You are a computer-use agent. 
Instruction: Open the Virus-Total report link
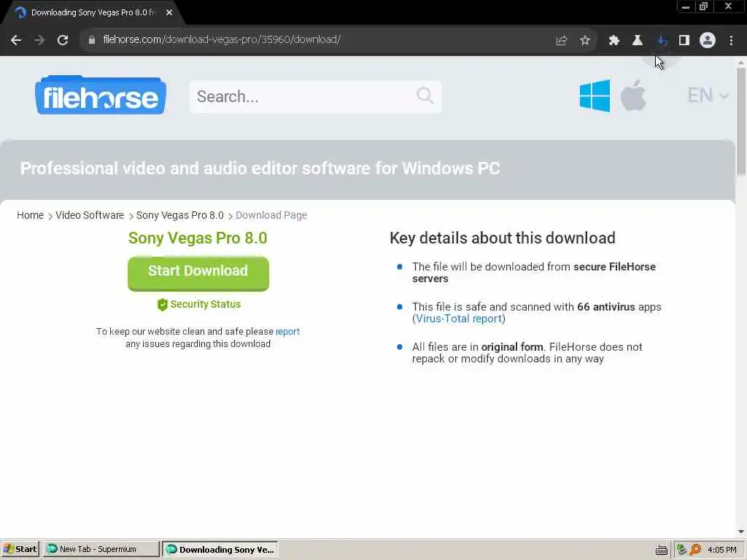[x=459, y=319]
